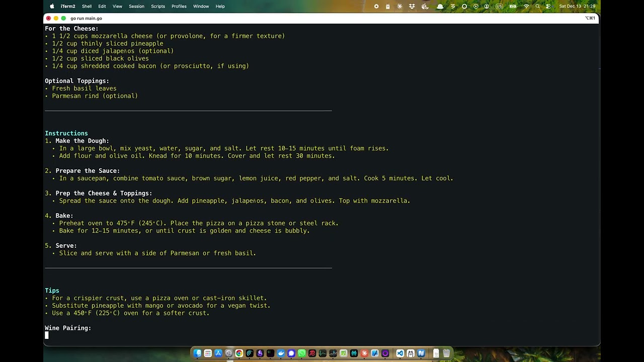Open the Stocks chart dock icon
This screenshot has height=362, width=644.
pos(333,353)
